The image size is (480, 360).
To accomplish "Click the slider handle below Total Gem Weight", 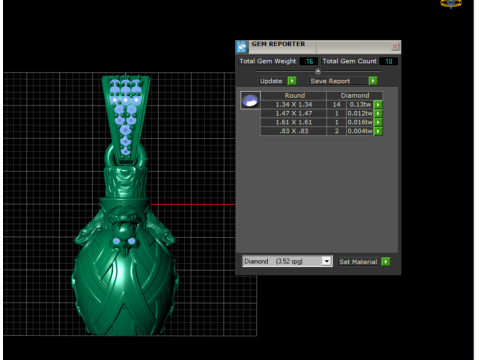I will (318, 71).
